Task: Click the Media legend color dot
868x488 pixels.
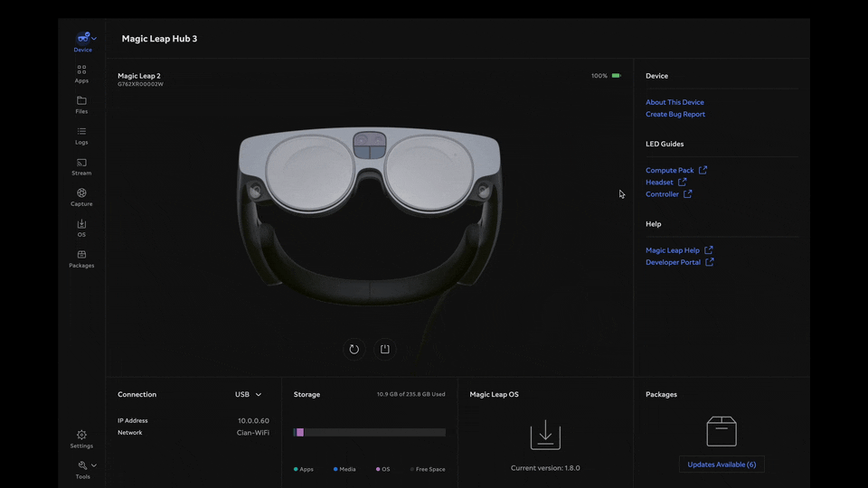Action: click(335, 469)
